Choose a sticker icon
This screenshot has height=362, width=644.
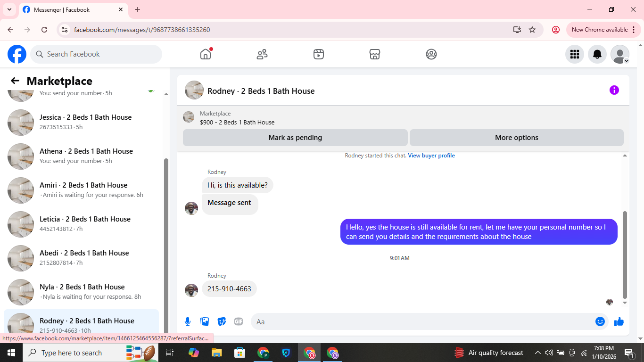click(222, 321)
